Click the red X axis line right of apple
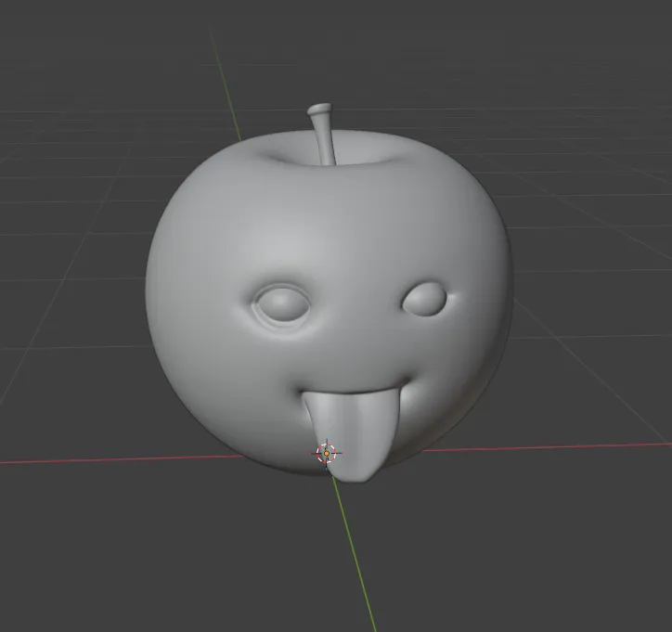 point(575,447)
